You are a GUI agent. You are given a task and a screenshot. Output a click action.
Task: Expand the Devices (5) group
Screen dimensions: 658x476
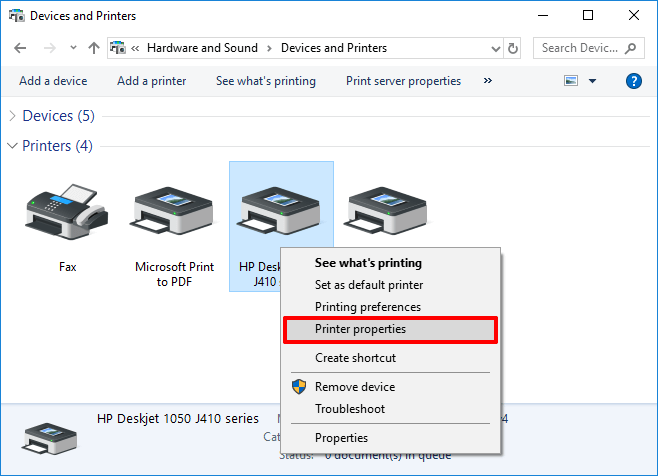pos(12,116)
